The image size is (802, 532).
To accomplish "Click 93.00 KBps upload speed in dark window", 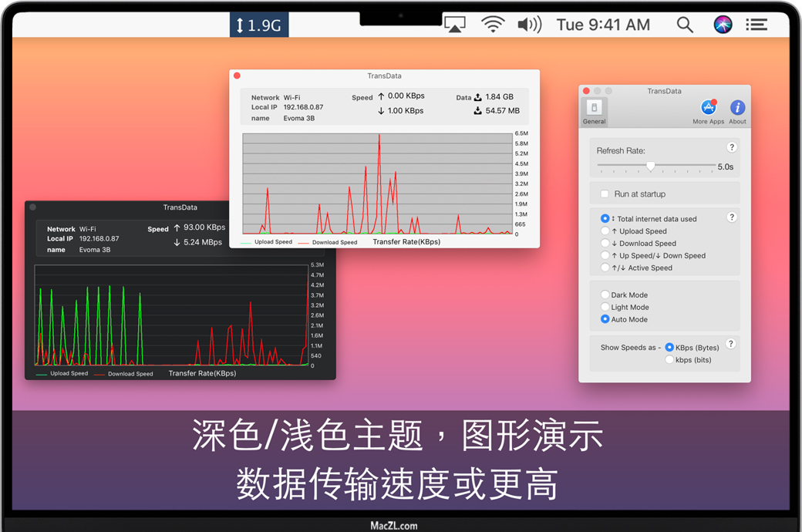I will (204, 227).
